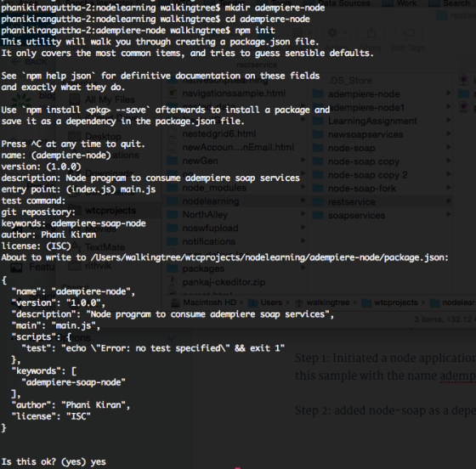
Task: Click the walkingtree home icon in path bar
Action: pyautogui.click(x=299, y=302)
